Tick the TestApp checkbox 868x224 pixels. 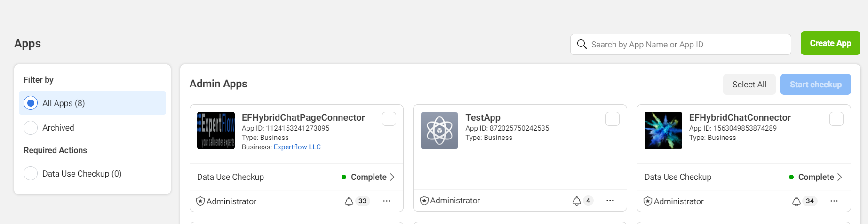[612, 119]
